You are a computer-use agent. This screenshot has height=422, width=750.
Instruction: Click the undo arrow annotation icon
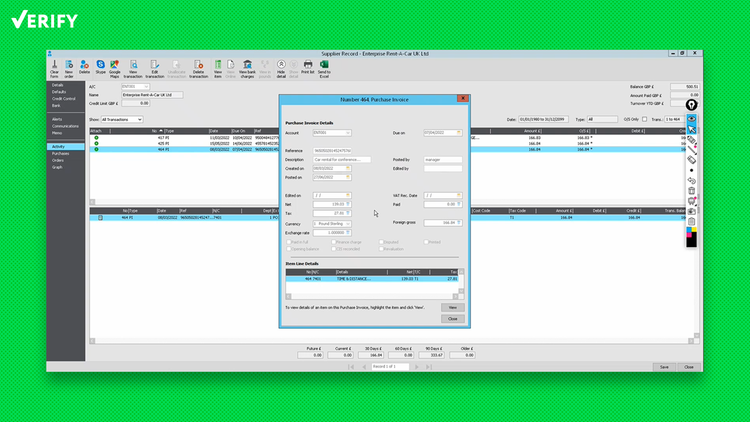tap(692, 180)
